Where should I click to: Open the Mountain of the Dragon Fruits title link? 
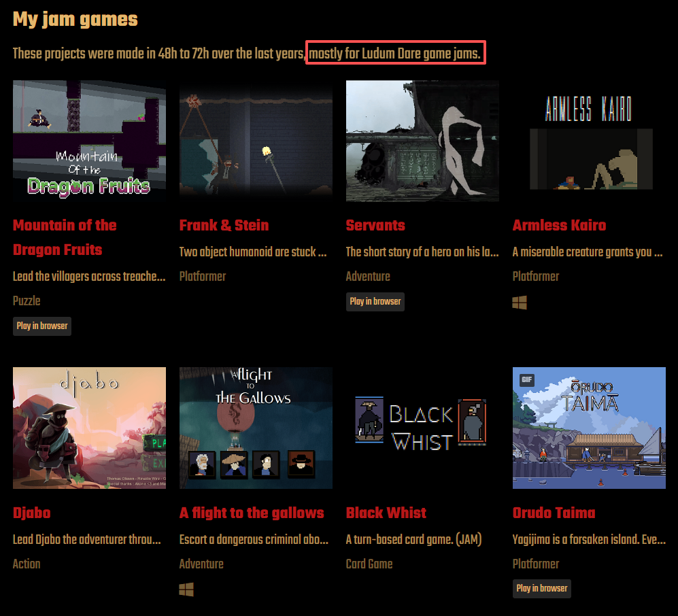(x=65, y=237)
